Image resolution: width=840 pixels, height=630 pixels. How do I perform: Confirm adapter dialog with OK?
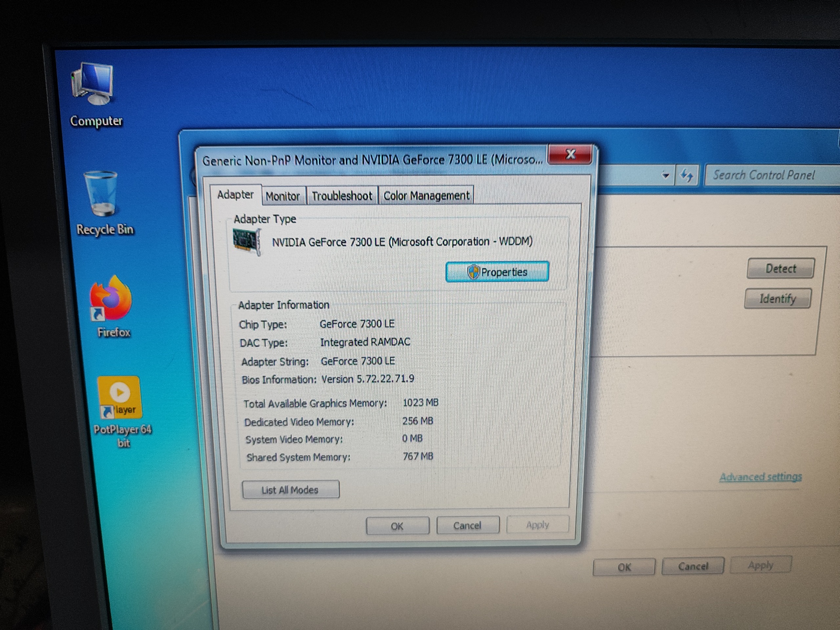[x=397, y=526]
